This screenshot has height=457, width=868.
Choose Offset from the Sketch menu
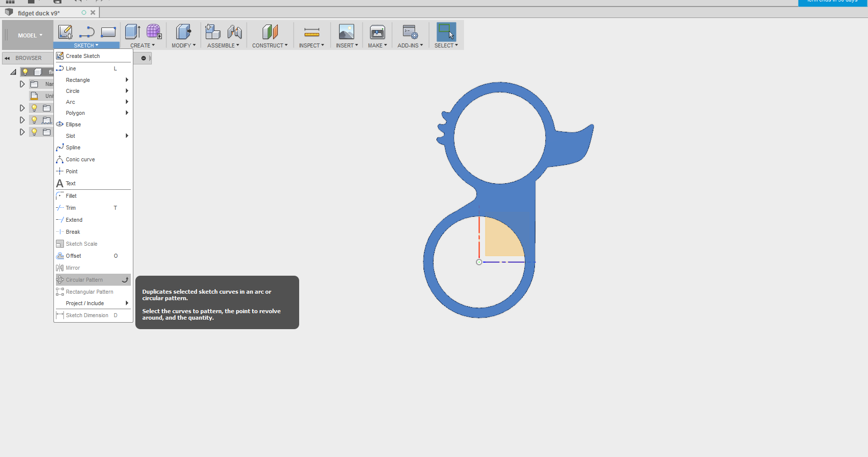tap(93, 256)
